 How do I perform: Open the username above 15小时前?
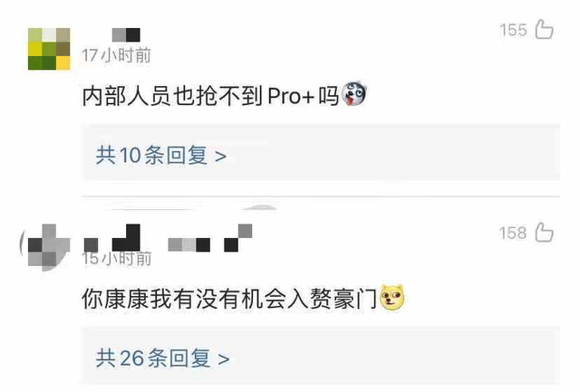click(169, 238)
